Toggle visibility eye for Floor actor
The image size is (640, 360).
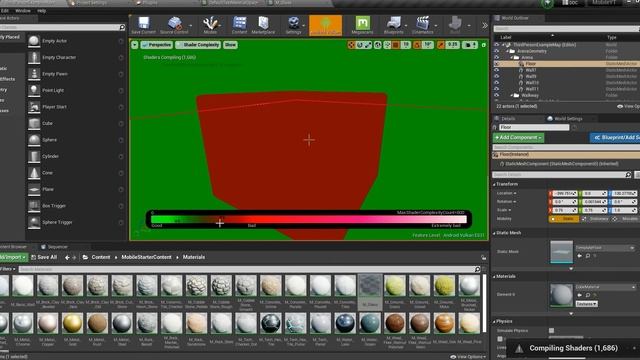coord(496,64)
